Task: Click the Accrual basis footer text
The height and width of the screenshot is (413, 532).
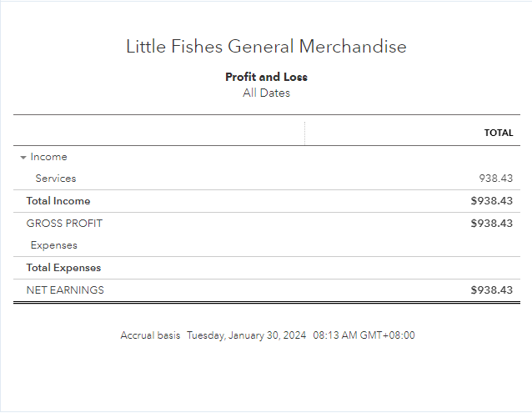Action: [x=150, y=335]
